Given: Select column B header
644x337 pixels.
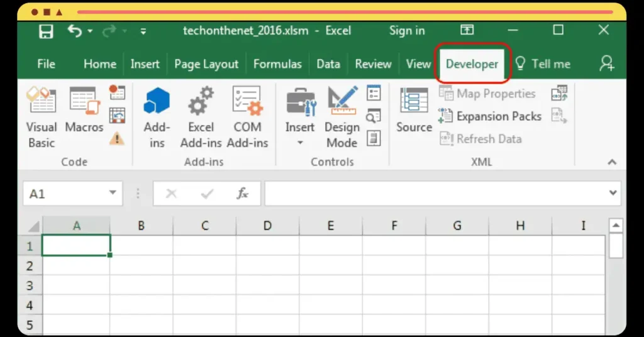Looking at the screenshot, I should click(142, 226).
